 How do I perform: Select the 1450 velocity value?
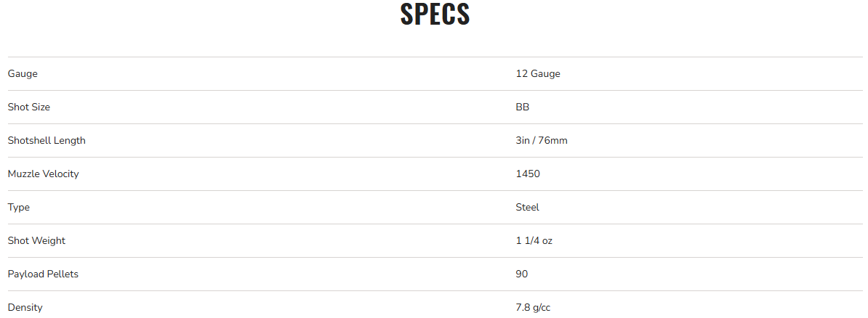pyautogui.click(x=528, y=174)
